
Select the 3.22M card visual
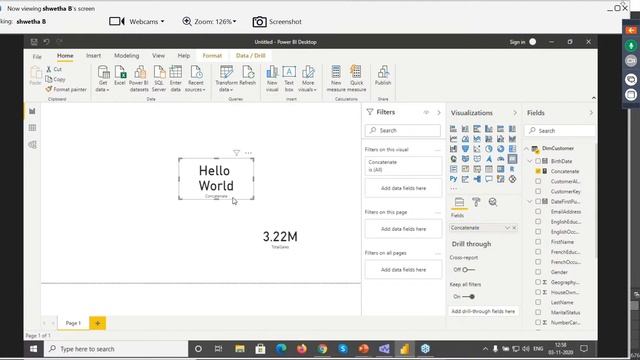[x=280, y=239]
